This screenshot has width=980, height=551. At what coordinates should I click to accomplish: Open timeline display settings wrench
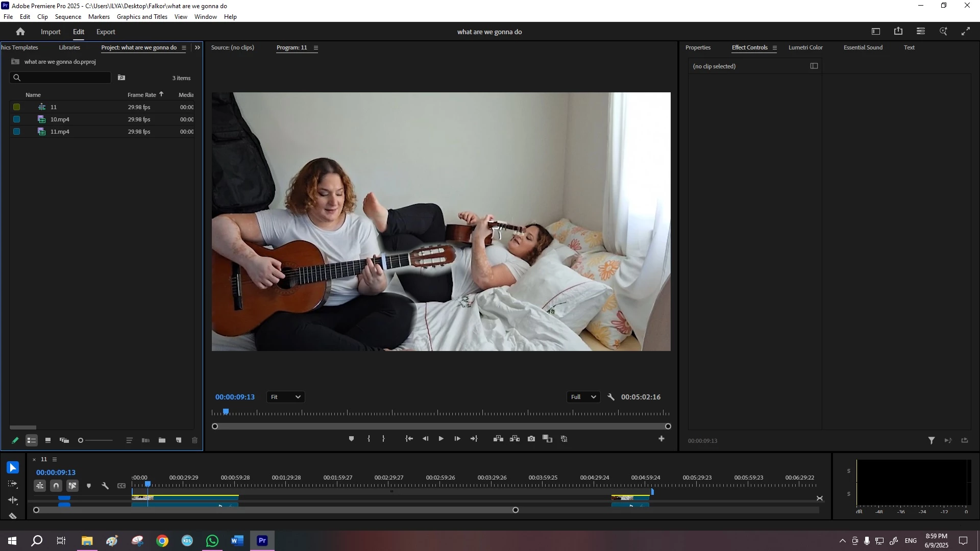point(105,486)
